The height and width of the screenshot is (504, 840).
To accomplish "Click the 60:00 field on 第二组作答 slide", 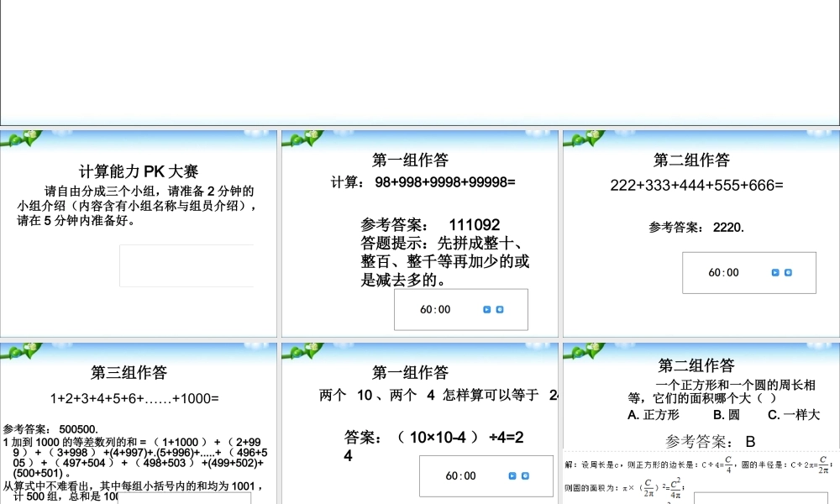I will tap(722, 272).
